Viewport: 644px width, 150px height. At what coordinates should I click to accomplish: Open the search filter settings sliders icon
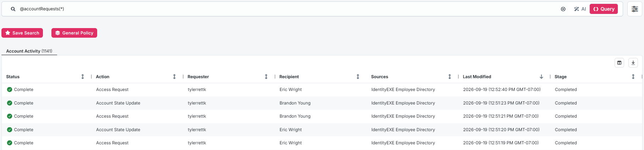click(x=635, y=9)
